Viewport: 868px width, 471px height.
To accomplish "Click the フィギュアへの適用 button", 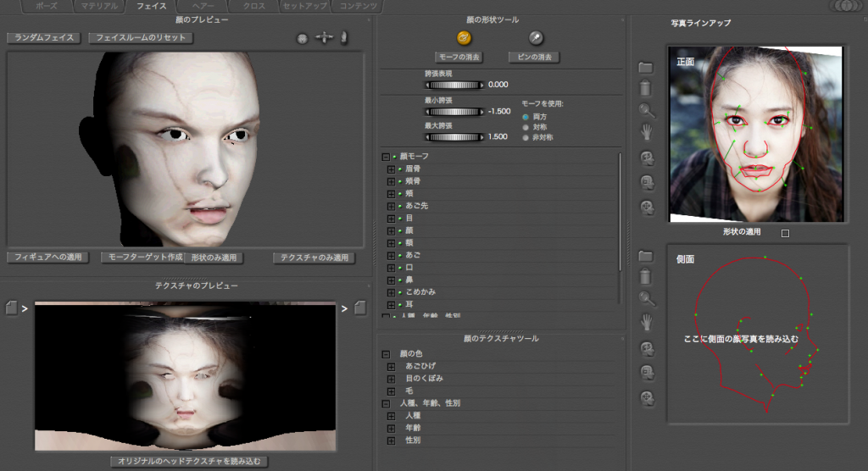I will click(x=47, y=258).
